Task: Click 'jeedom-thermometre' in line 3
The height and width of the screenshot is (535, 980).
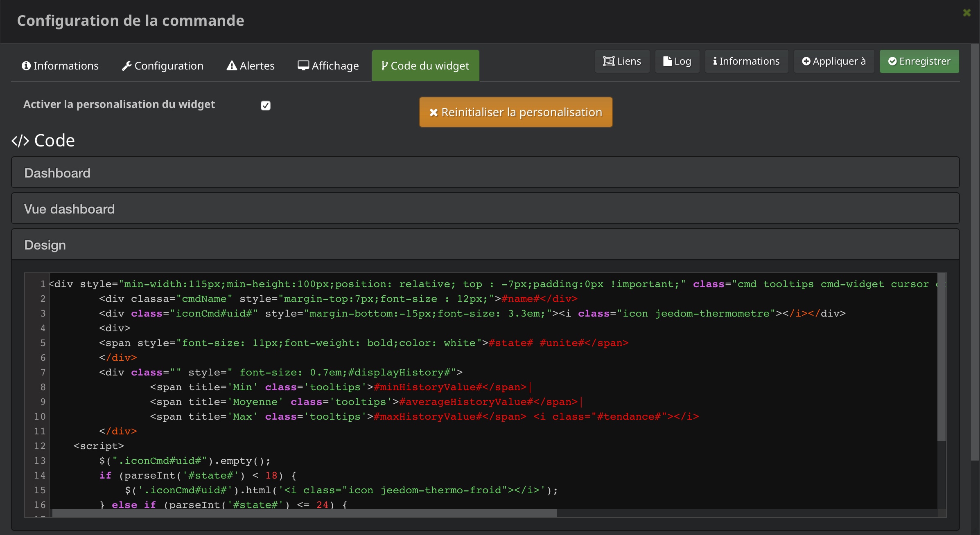Action: point(712,313)
